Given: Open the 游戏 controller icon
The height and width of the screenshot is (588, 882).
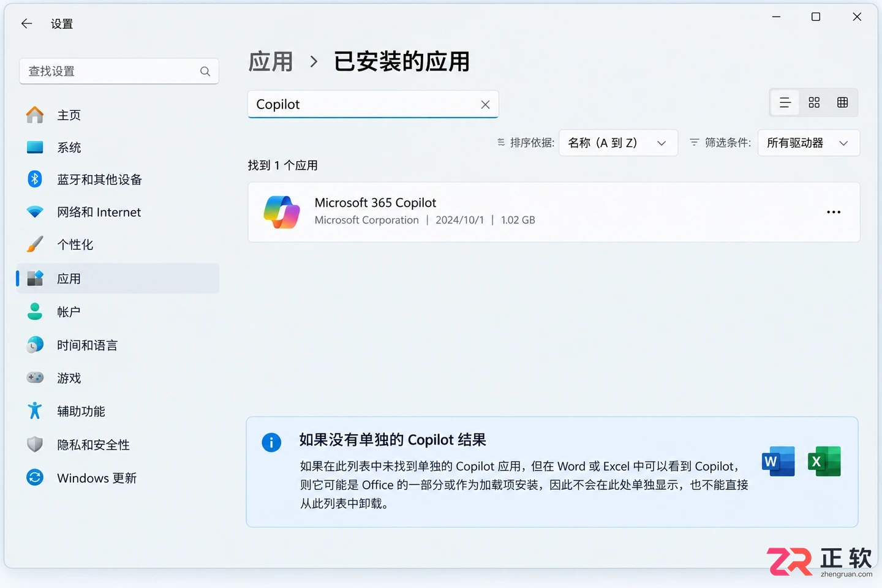Looking at the screenshot, I should click(x=35, y=378).
